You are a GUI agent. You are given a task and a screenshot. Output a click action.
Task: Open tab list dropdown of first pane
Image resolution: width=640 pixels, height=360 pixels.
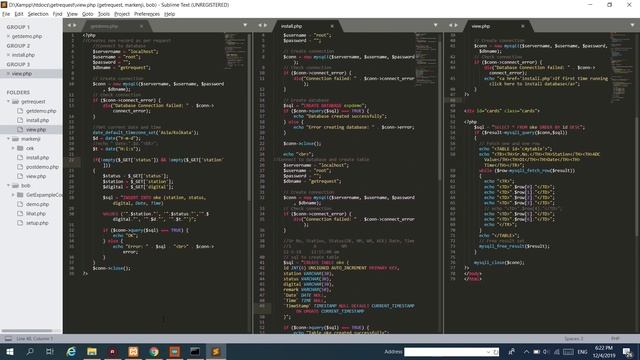point(245,25)
